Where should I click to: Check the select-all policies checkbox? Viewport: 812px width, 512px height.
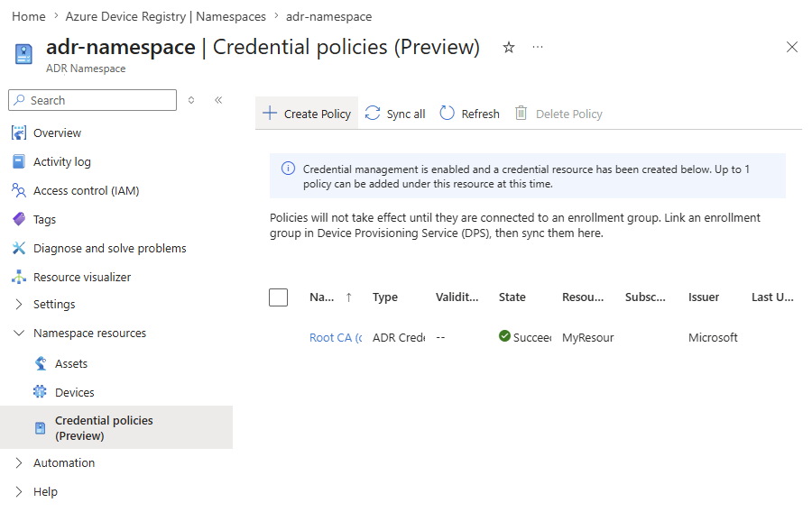[x=278, y=297]
